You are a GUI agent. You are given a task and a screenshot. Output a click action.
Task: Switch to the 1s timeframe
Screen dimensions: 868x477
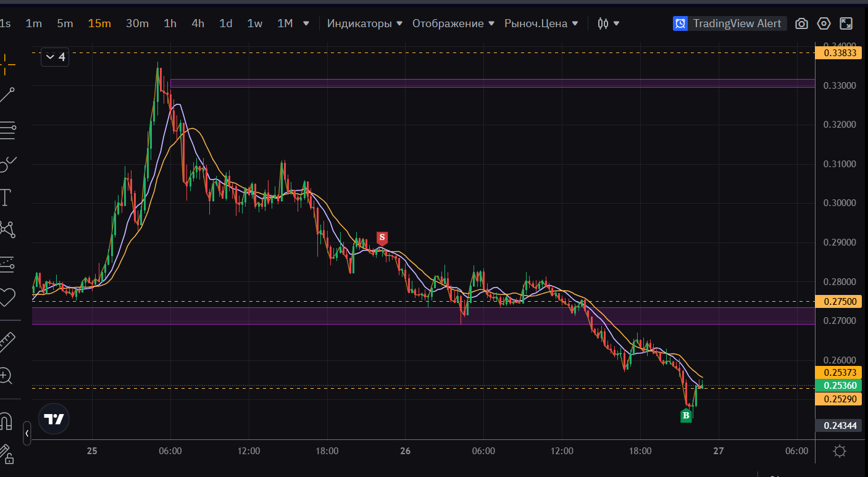[5, 23]
